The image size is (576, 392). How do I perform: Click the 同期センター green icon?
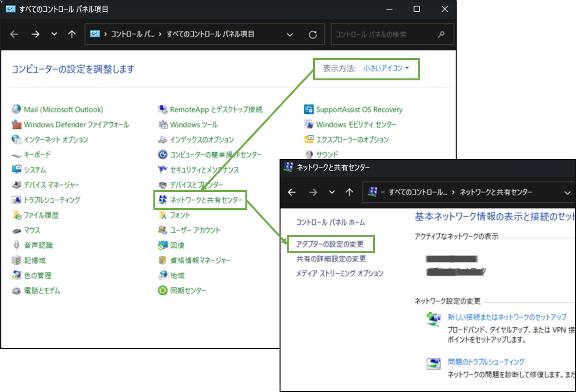point(162,290)
